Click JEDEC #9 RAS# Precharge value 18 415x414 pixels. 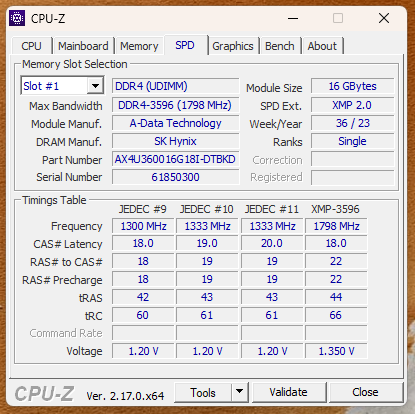tap(143, 279)
